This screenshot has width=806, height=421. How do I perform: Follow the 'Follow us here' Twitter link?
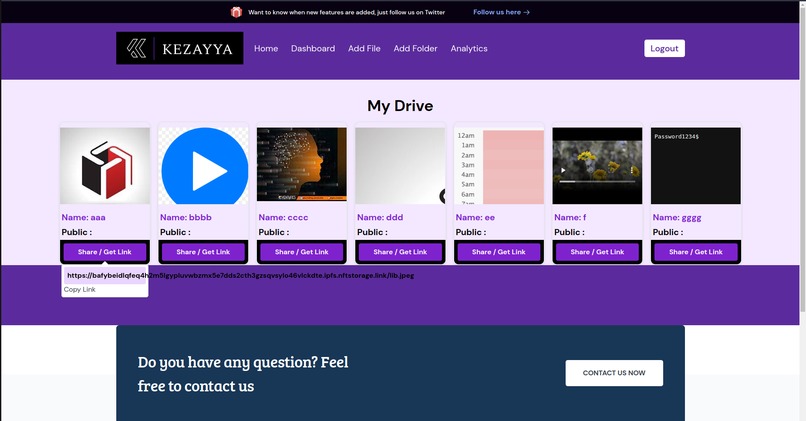click(501, 12)
